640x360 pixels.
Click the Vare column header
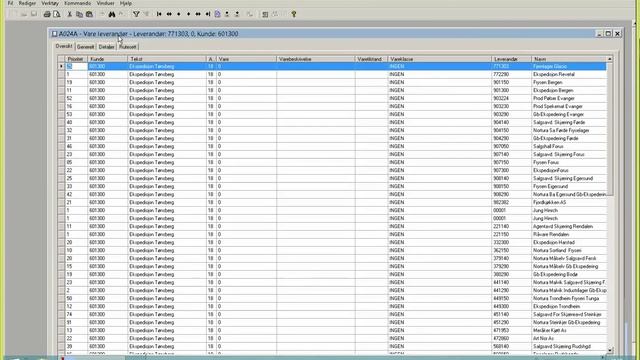246,59
